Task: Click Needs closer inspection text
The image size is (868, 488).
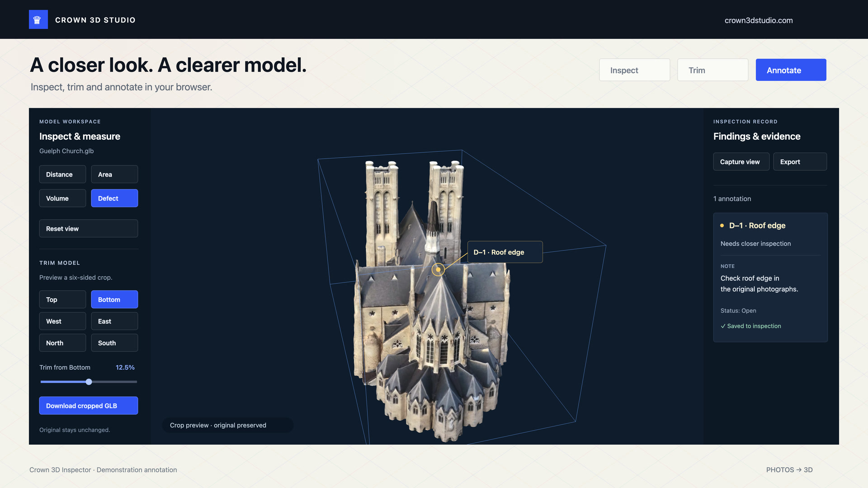Action: (x=756, y=244)
